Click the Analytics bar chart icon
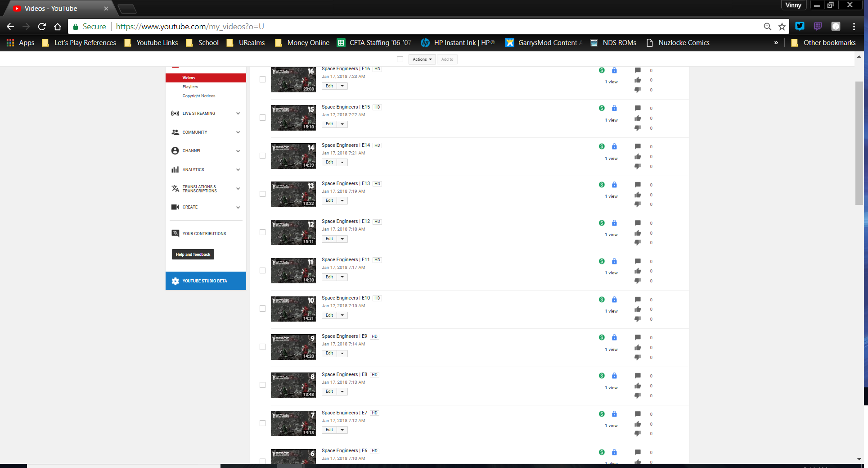Viewport: 868px width, 468px height. [x=175, y=170]
